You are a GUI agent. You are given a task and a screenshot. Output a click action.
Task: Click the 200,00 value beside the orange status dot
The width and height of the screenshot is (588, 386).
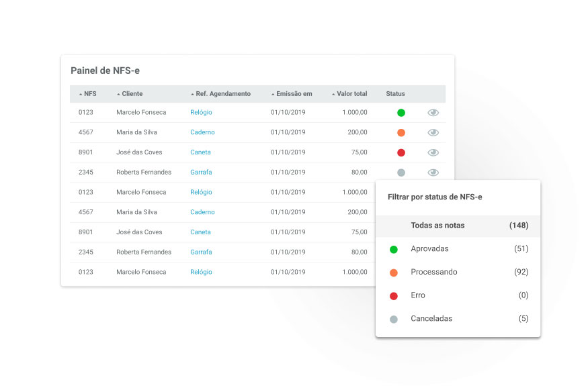(358, 132)
